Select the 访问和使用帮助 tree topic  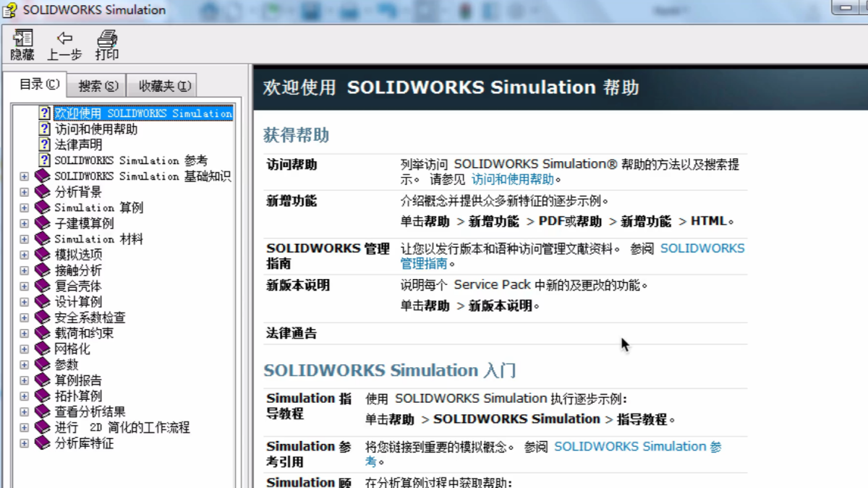coord(96,129)
